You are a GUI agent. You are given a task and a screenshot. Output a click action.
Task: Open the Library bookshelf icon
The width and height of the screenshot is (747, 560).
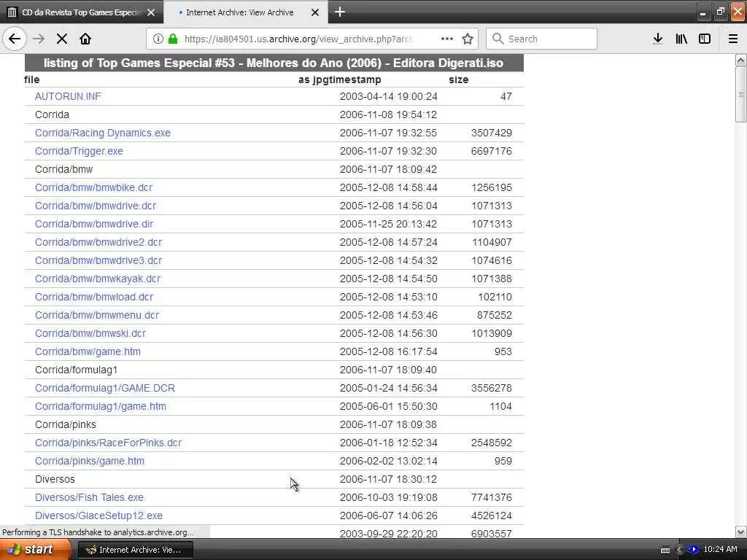(681, 39)
